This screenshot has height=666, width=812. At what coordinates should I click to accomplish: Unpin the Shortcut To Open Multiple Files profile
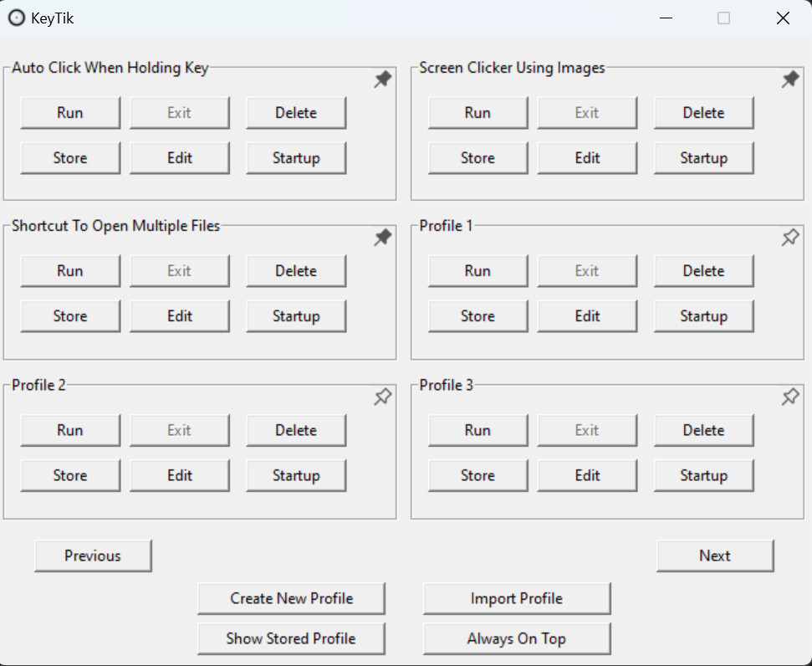tap(382, 238)
